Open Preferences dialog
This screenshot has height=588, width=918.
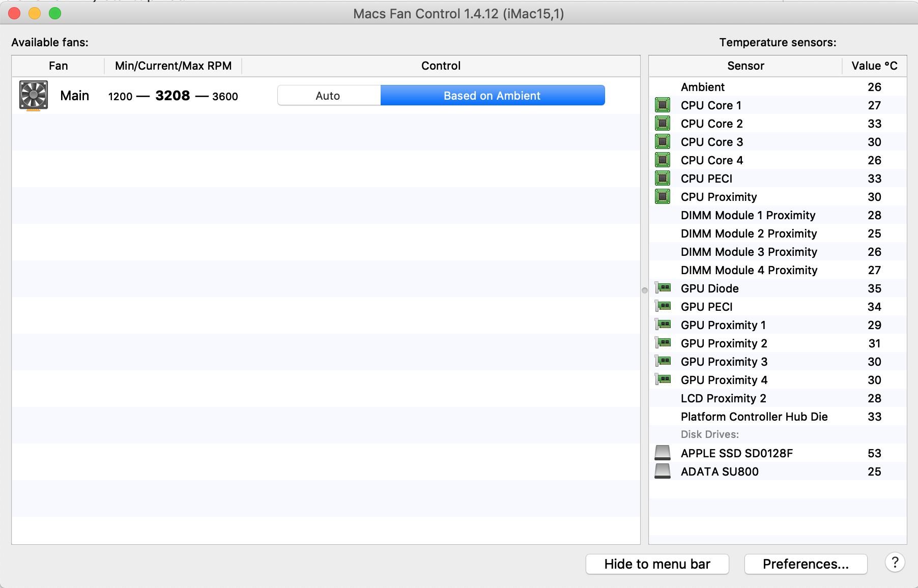click(806, 564)
